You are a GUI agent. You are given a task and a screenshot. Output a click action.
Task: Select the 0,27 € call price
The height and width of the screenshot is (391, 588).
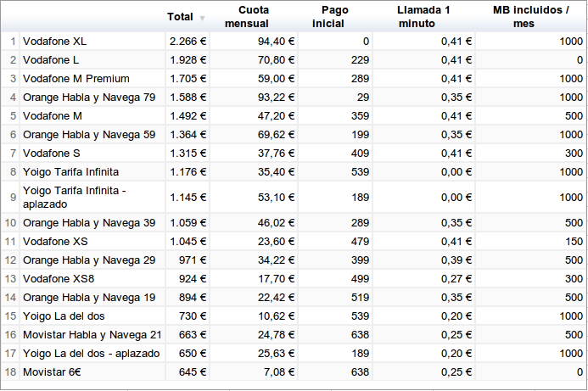click(456, 279)
